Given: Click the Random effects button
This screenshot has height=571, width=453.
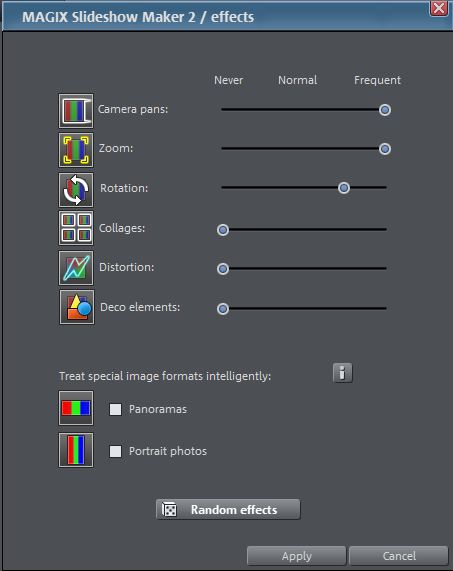Looking at the screenshot, I should pos(228,509).
